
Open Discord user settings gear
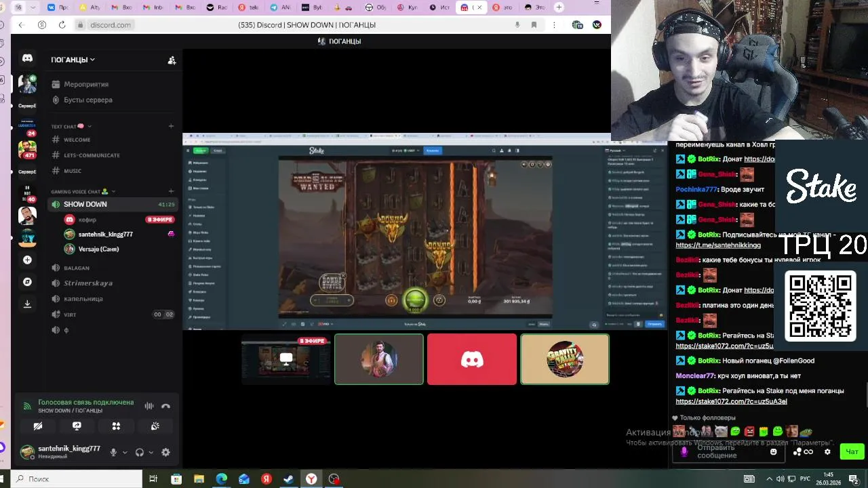pos(165,452)
